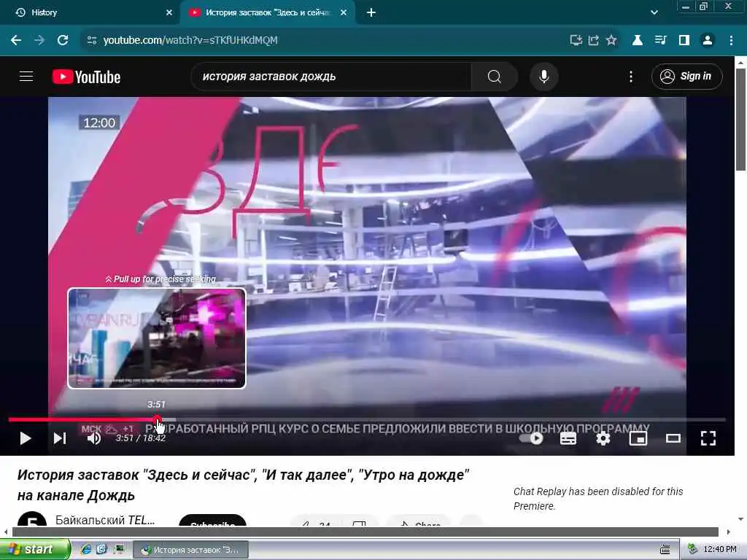Open the YouTube hamburger guide menu
The width and height of the screenshot is (747, 560).
26,76
